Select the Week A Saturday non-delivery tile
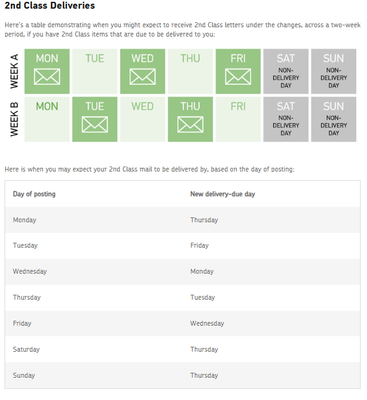 pyautogui.click(x=286, y=71)
